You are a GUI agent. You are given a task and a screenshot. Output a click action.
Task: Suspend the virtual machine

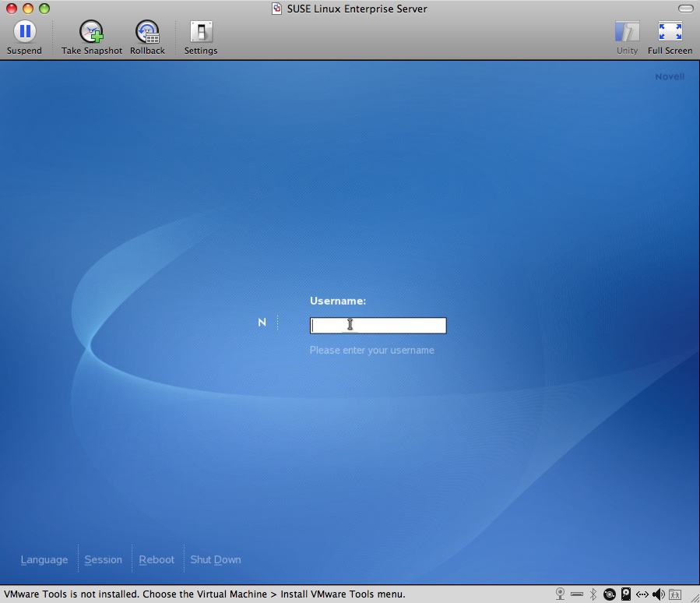click(25, 37)
